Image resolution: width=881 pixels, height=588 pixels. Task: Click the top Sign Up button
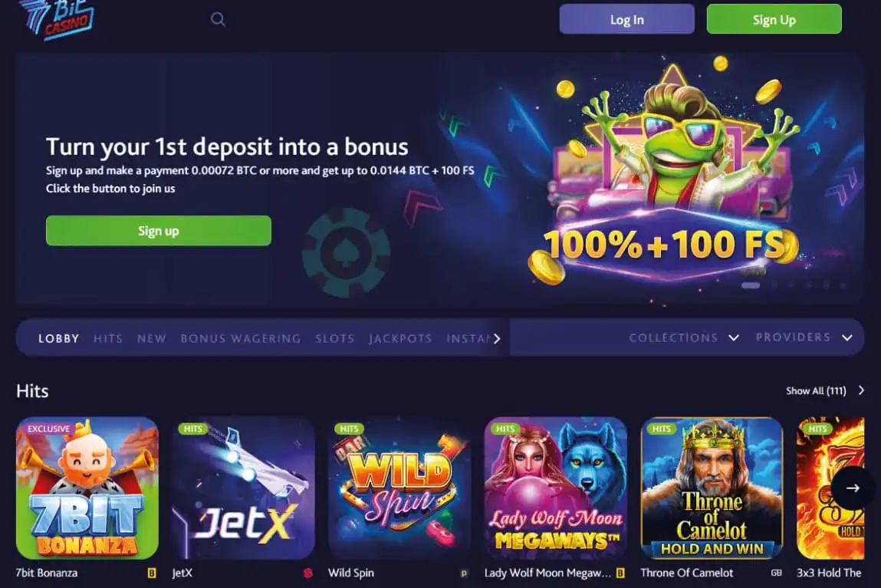pyautogui.click(x=774, y=20)
